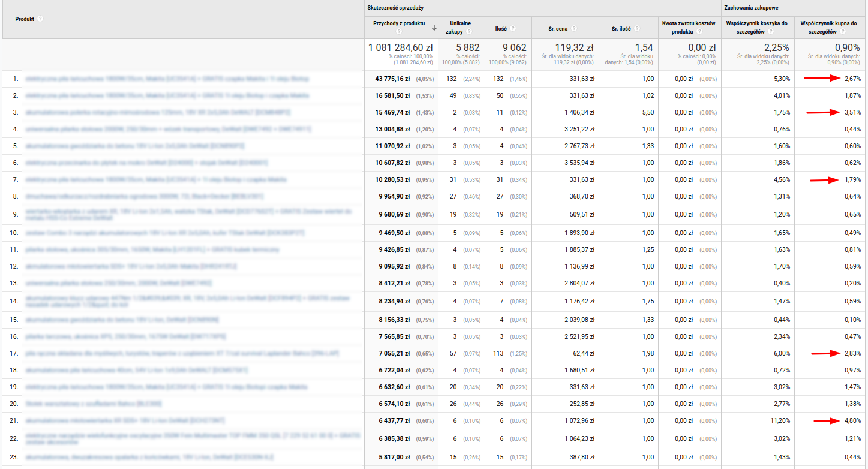This screenshot has width=868, height=469.
Task: Open the blurred product link in row 21
Action: (125, 421)
